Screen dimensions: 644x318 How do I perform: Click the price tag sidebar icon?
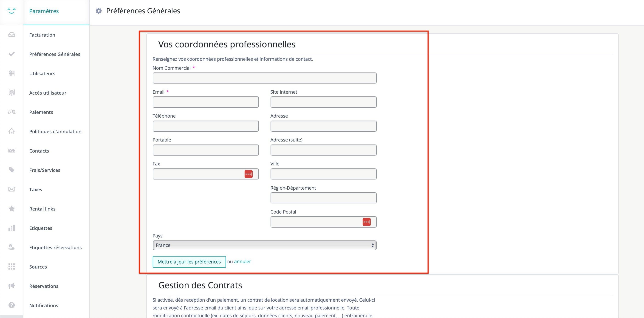(x=11, y=170)
